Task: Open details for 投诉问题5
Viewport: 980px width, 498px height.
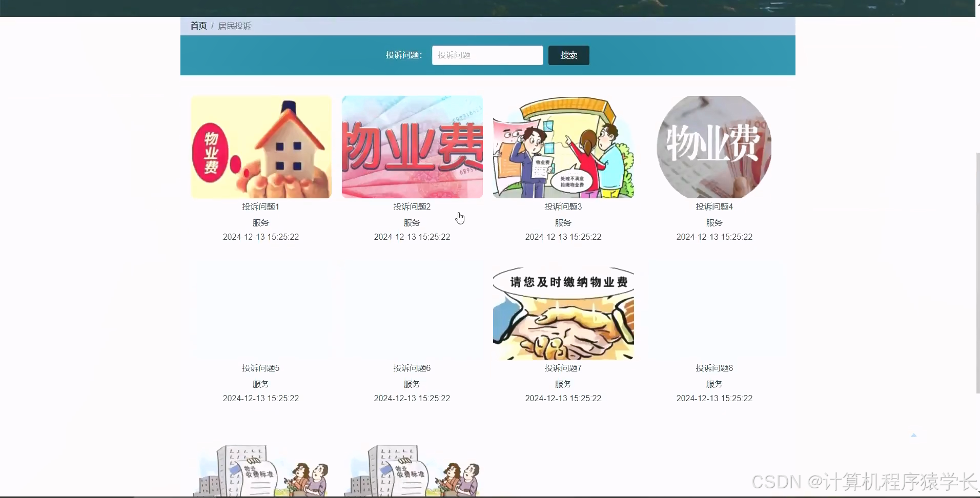Action: pyautogui.click(x=260, y=367)
